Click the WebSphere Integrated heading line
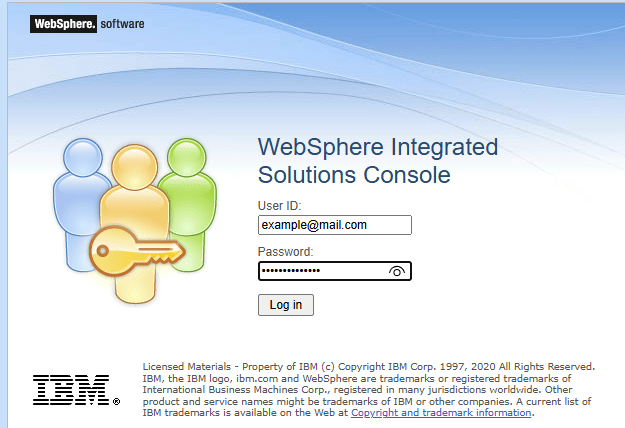 (x=377, y=147)
